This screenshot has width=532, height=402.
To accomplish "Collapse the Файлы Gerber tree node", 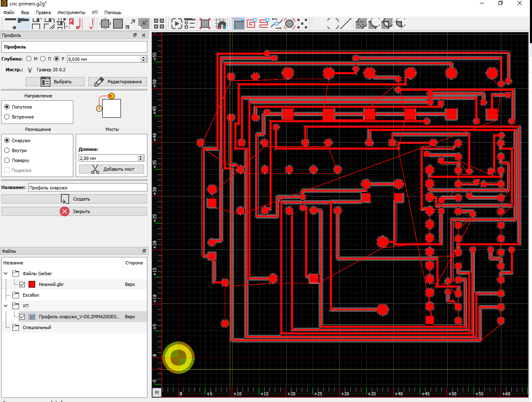I will click(6, 274).
